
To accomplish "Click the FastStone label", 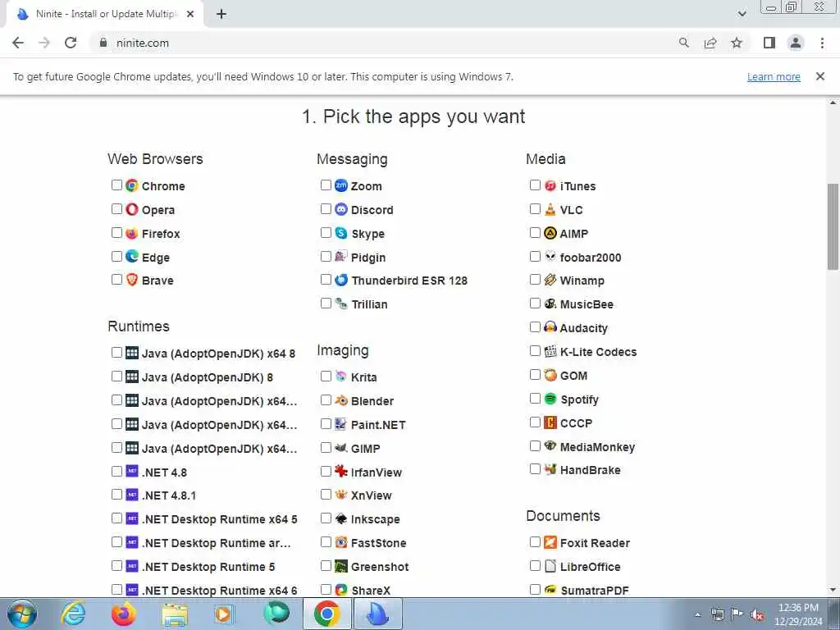I will (378, 543).
